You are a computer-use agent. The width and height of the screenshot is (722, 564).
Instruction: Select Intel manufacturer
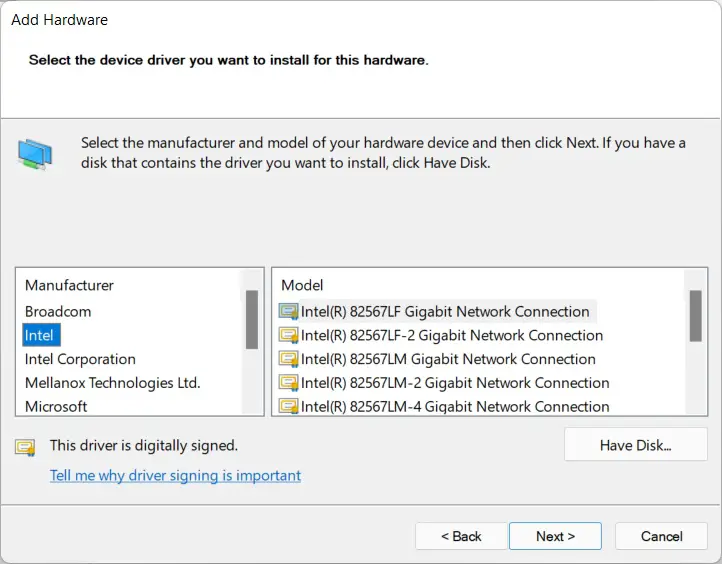point(41,335)
